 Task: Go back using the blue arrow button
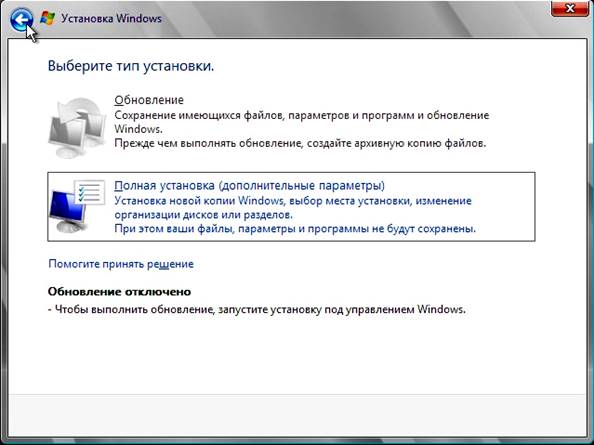(21, 19)
